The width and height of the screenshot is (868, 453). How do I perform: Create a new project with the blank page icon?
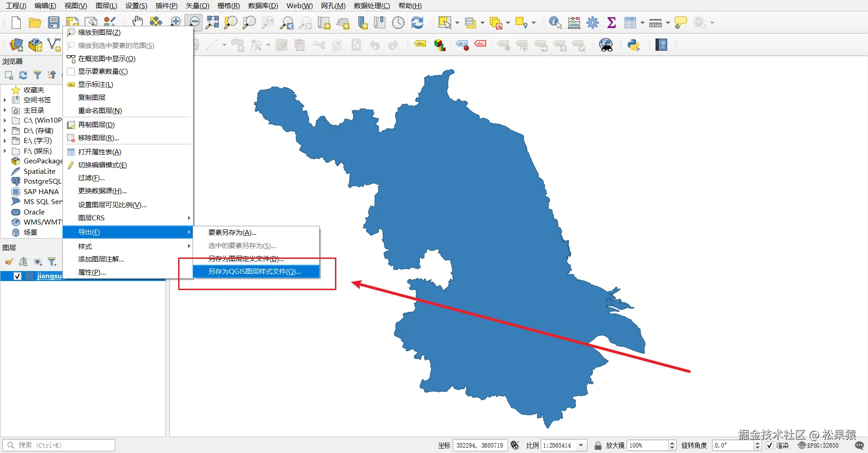coord(16,23)
